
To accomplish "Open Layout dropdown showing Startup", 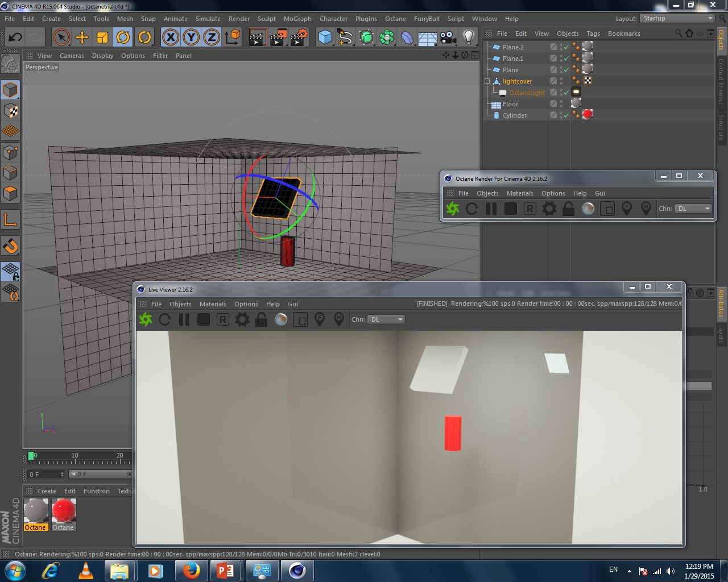I will click(677, 18).
